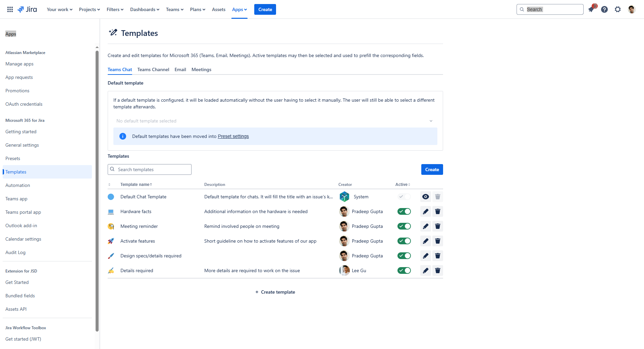Delete the Meeting reminder template

(x=438, y=226)
